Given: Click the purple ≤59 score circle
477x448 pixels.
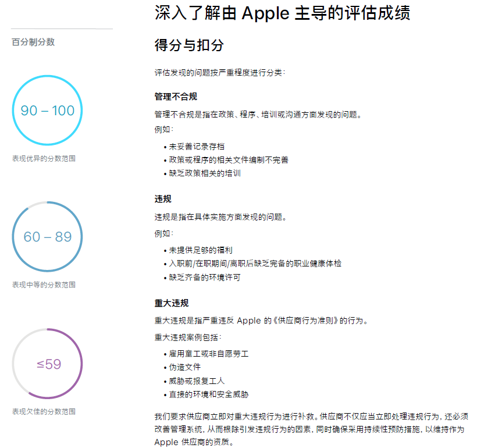Looking at the screenshot, I should (x=48, y=364).
